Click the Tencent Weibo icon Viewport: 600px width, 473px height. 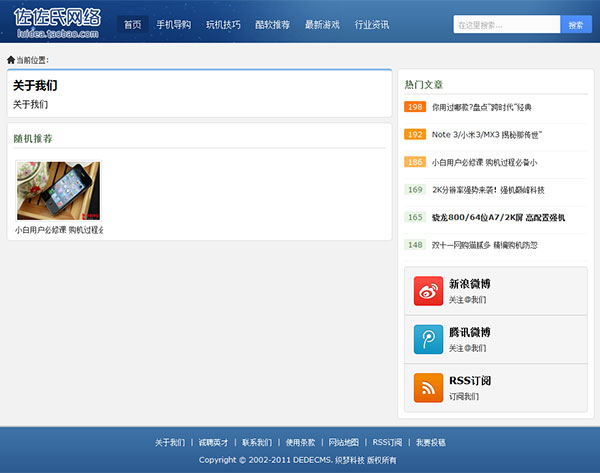pos(428,339)
